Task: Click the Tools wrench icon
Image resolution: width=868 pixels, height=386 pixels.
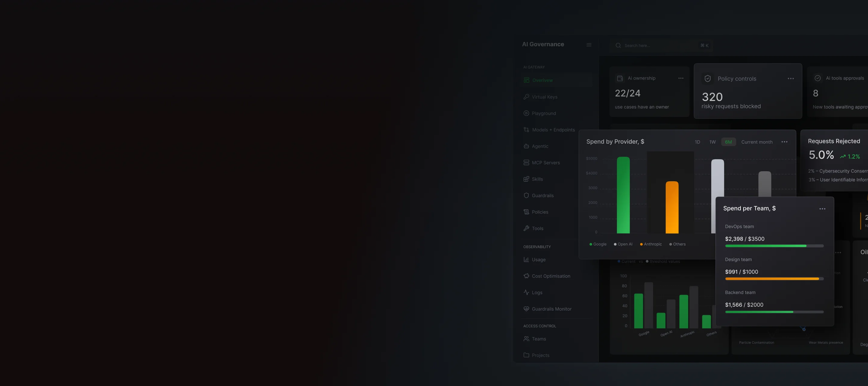Action: pyautogui.click(x=526, y=228)
